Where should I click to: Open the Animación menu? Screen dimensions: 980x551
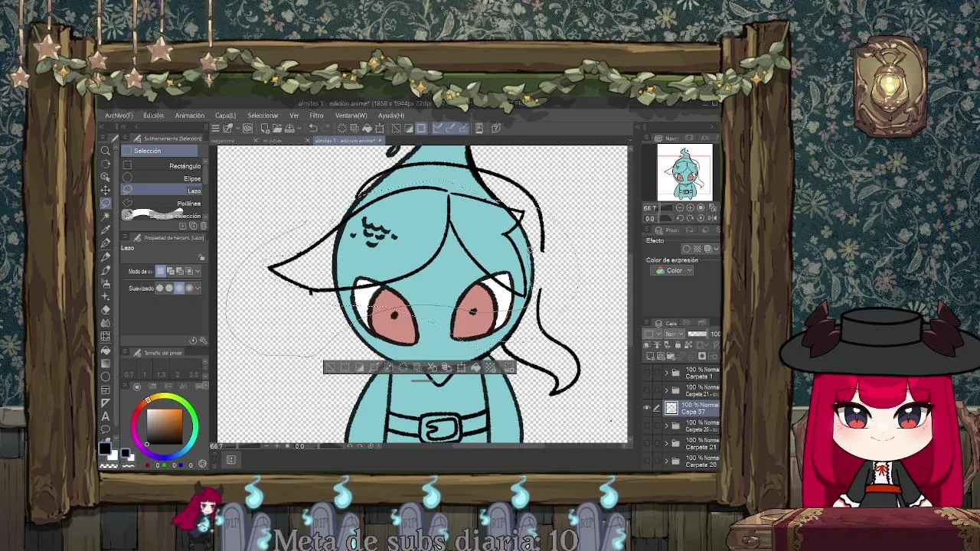[189, 116]
